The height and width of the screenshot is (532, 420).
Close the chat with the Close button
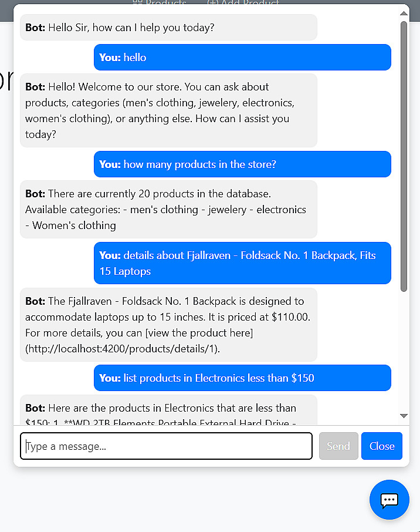(382, 446)
